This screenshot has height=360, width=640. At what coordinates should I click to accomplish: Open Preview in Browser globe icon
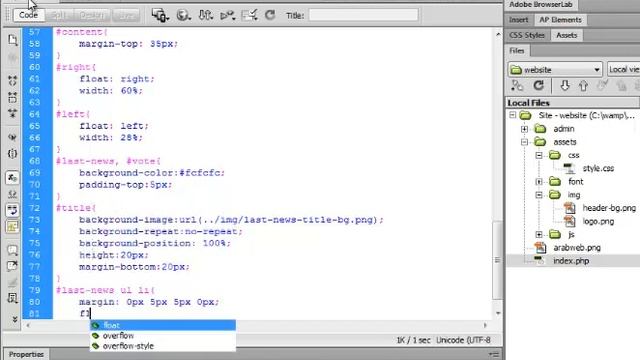183,16
